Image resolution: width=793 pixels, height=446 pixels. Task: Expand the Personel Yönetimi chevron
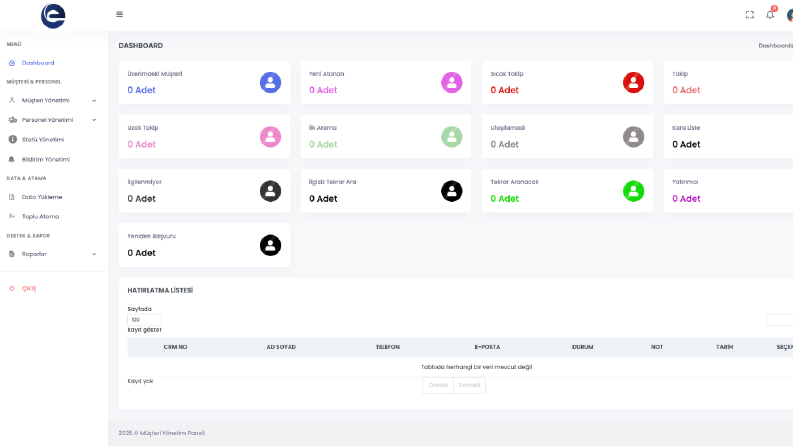pyautogui.click(x=94, y=120)
